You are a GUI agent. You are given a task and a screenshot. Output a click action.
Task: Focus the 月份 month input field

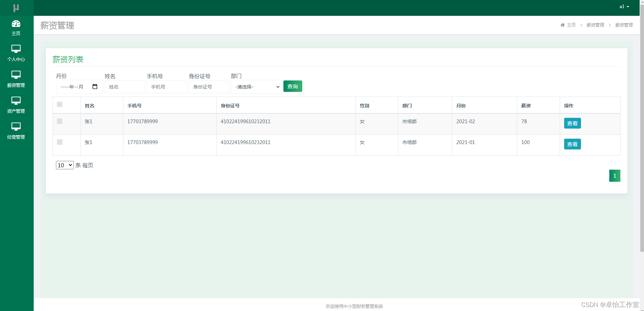pyautogui.click(x=79, y=87)
